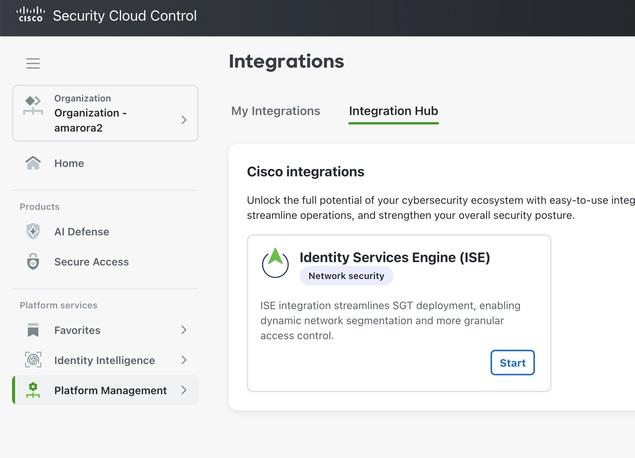Open Home in the sidebar
This screenshot has height=458, width=635.
point(105,163)
